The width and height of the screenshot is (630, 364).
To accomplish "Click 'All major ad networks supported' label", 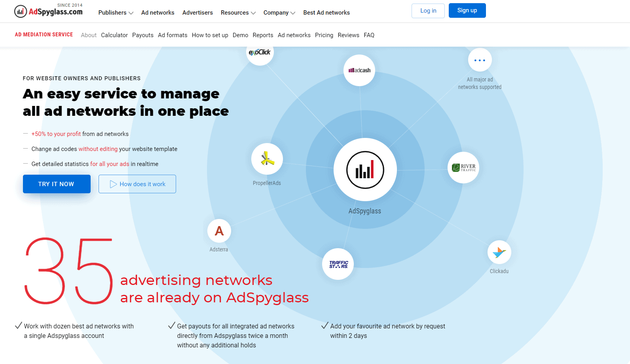I will click(480, 83).
